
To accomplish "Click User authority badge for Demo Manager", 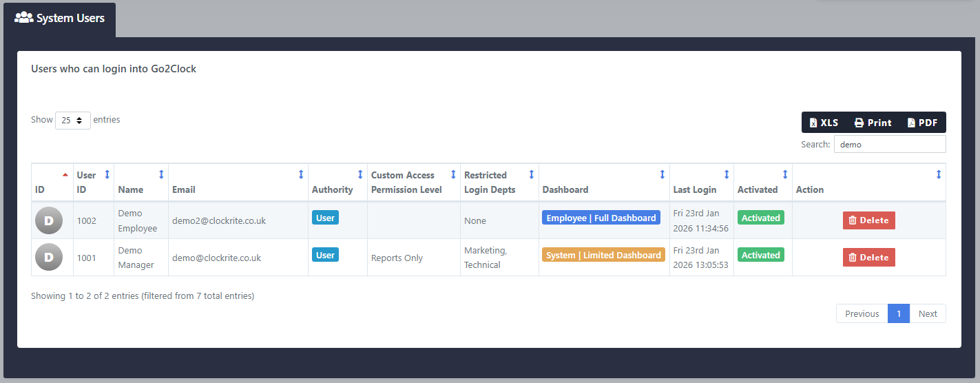I will [325, 255].
